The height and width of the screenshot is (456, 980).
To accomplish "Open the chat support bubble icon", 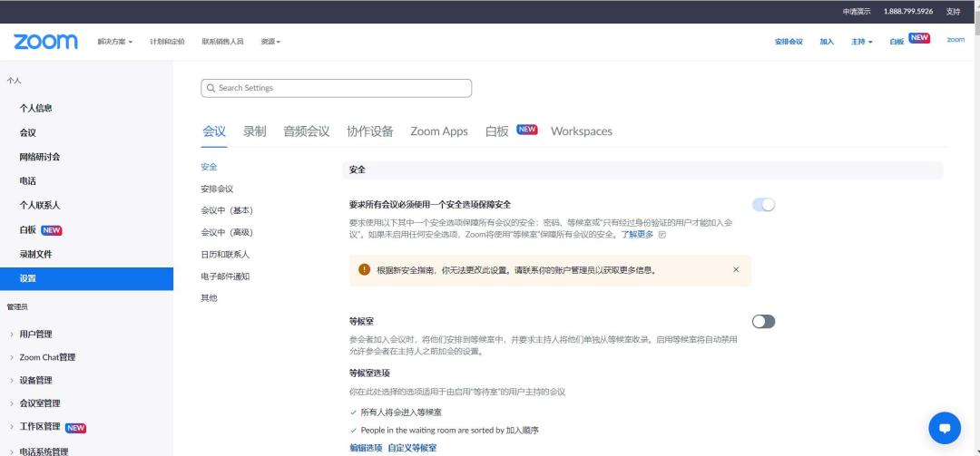I will click(945, 429).
